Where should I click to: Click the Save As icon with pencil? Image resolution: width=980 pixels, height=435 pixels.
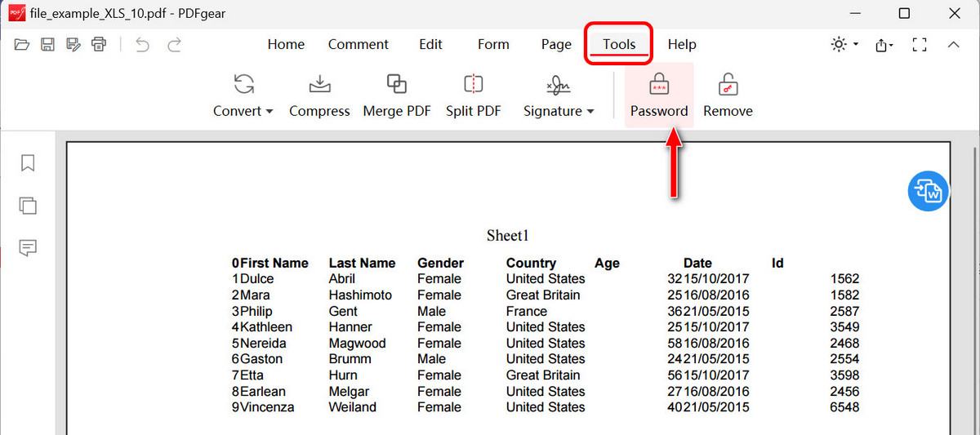click(x=73, y=45)
